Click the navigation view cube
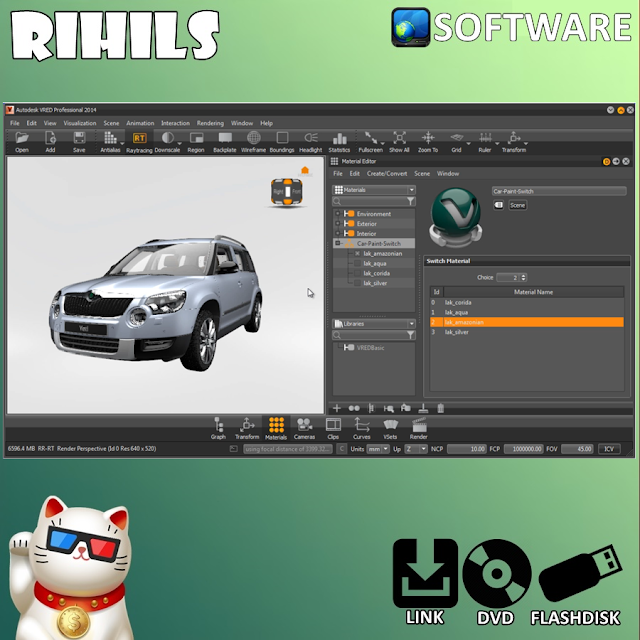Image resolution: width=640 pixels, height=640 pixels. (287, 191)
